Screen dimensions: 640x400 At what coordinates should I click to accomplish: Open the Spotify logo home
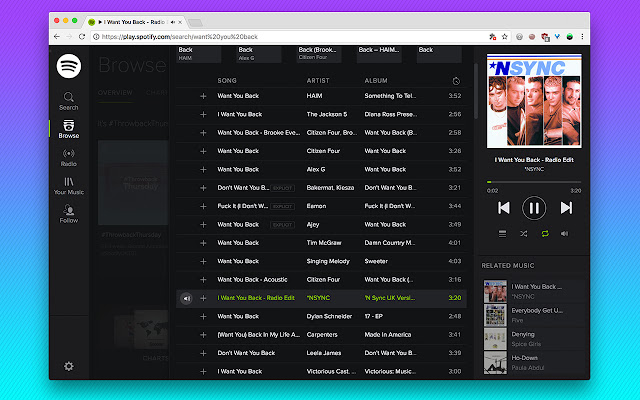pos(69,66)
